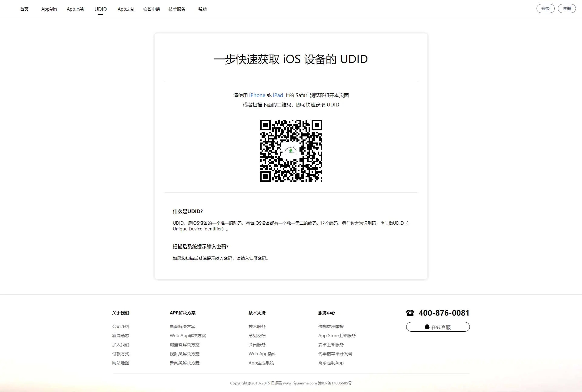
Task: Click the 网站地图 sitemap link
Action: (120, 363)
